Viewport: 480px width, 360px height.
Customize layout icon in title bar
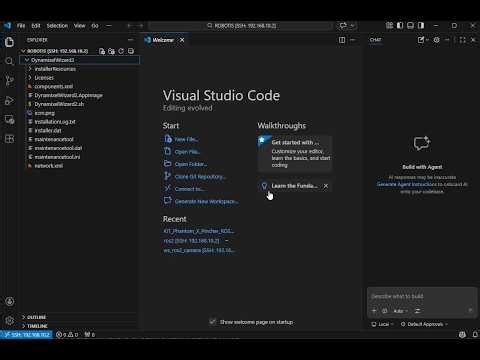click(389, 26)
